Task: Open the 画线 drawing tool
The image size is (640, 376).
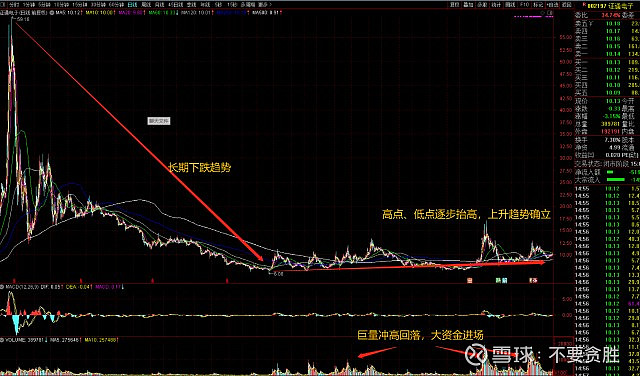Action: (510, 5)
